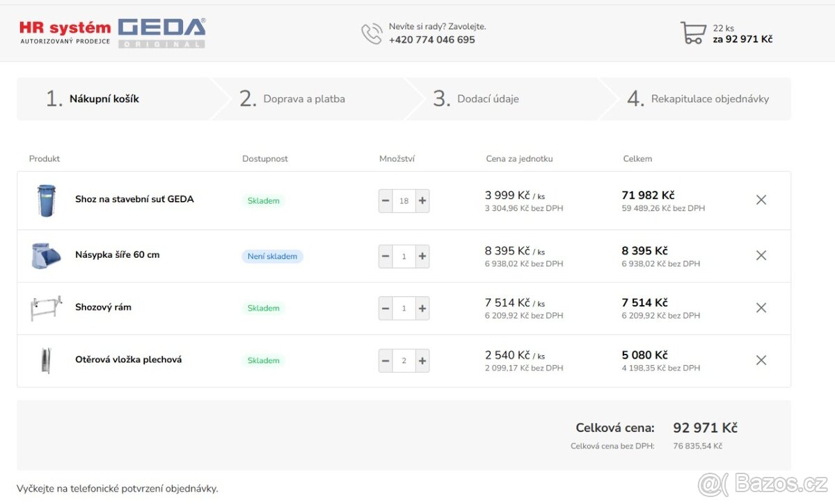Decrease quantity of Shoz na stavební suť

click(x=385, y=201)
